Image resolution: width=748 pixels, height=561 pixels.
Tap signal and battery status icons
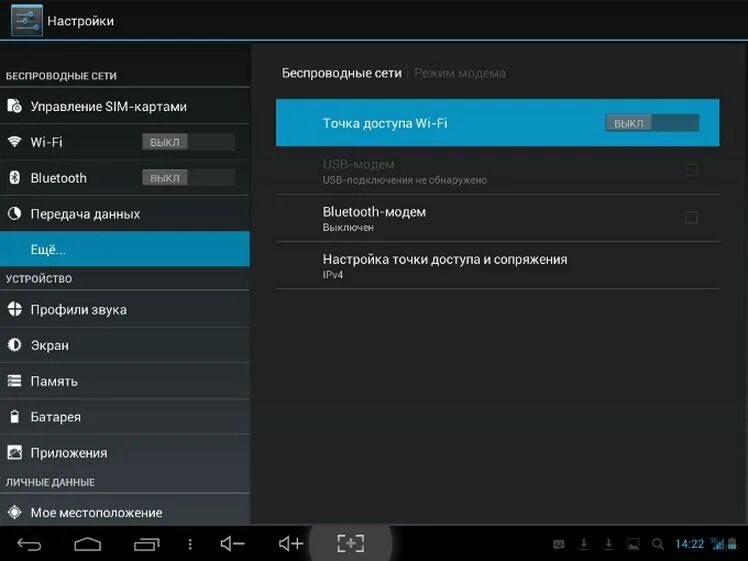[x=724, y=544]
